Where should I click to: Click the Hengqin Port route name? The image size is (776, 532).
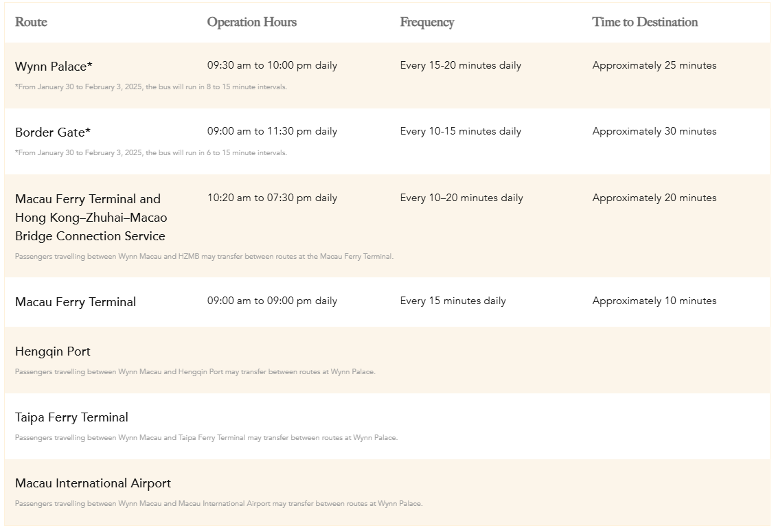52,351
